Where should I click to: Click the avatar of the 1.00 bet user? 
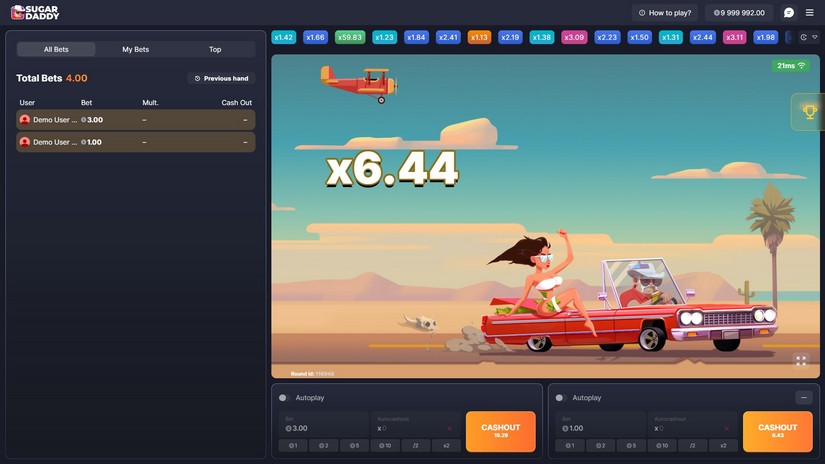(24, 142)
